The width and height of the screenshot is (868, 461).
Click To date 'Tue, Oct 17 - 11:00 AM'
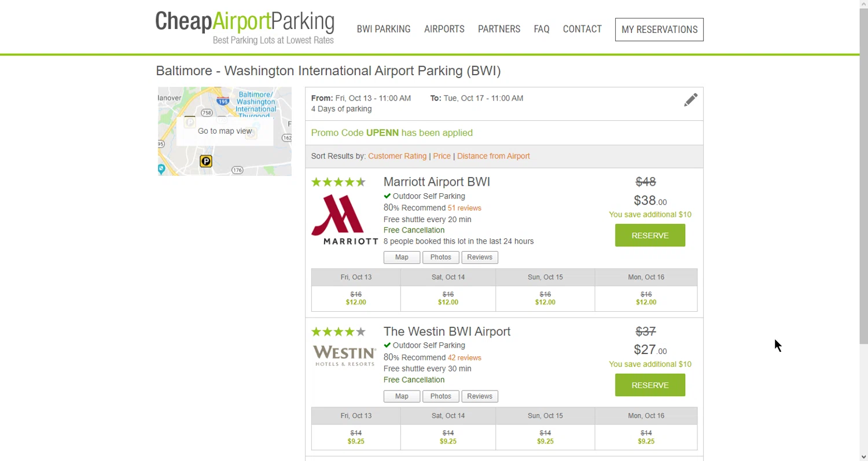[x=483, y=98]
